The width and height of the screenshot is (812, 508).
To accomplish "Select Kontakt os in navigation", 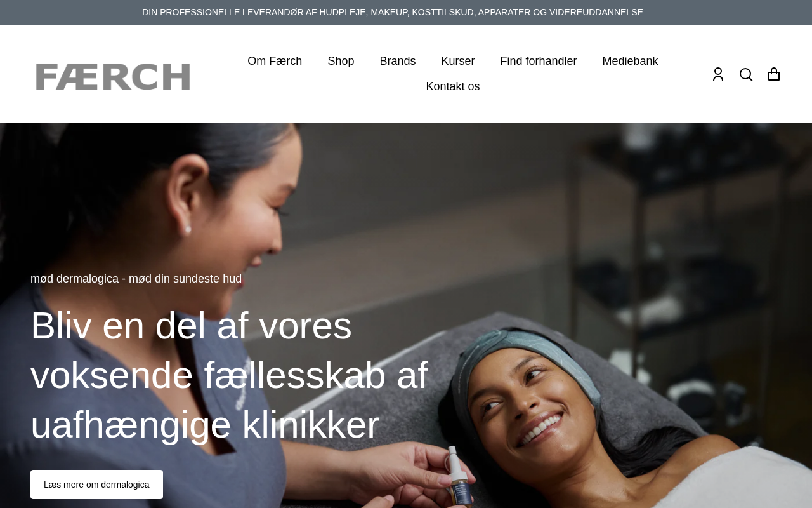I will [453, 86].
